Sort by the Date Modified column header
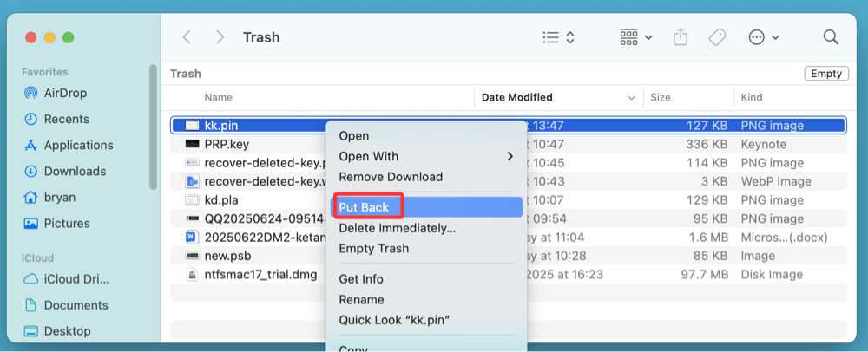 click(x=517, y=97)
